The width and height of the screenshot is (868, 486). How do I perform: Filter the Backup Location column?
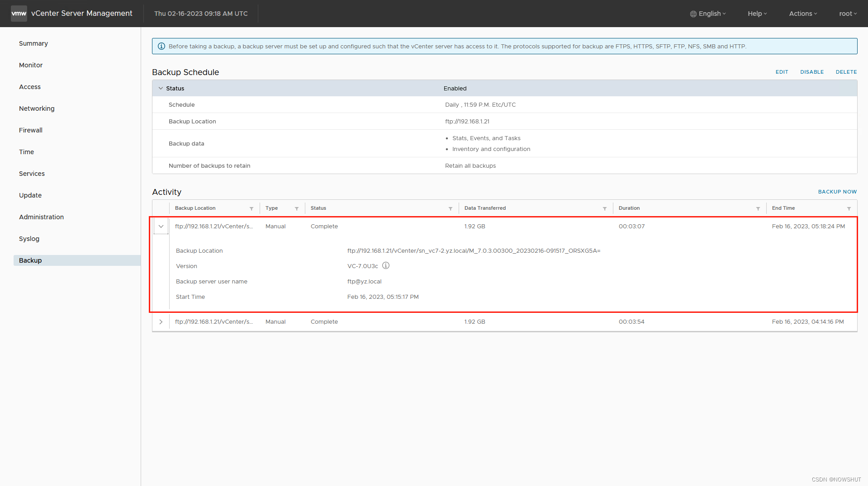tap(251, 208)
